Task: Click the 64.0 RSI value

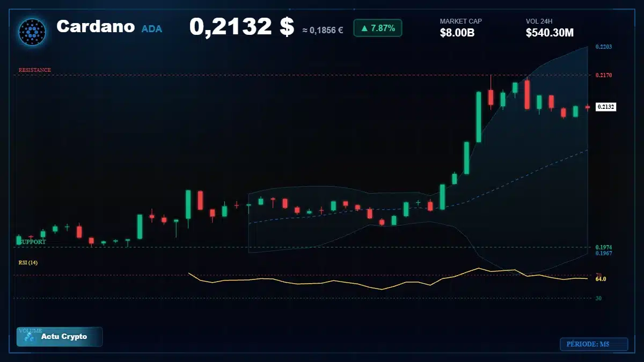Action: pyautogui.click(x=601, y=279)
